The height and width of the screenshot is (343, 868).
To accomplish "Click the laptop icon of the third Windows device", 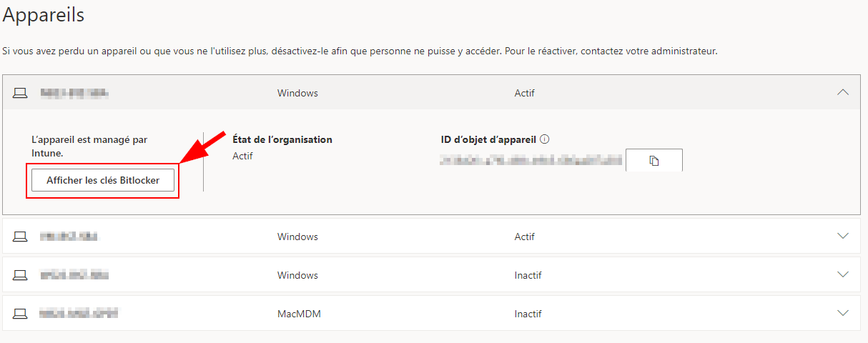I will pyautogui.click(x=20, y=275).
